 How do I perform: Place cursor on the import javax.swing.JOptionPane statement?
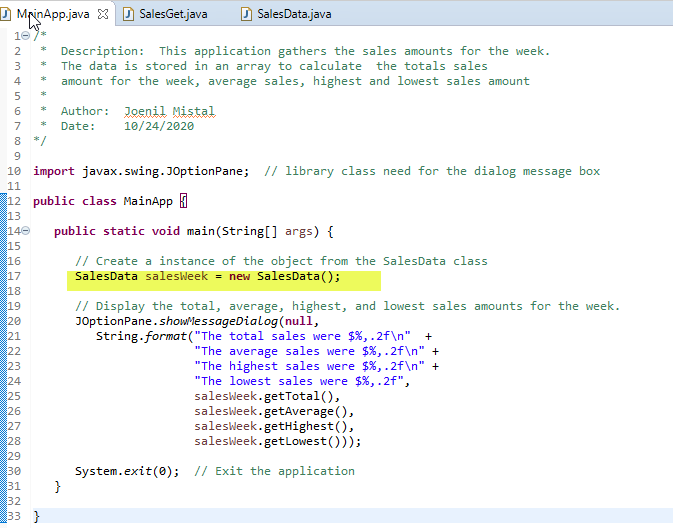(x=141, y=171)
